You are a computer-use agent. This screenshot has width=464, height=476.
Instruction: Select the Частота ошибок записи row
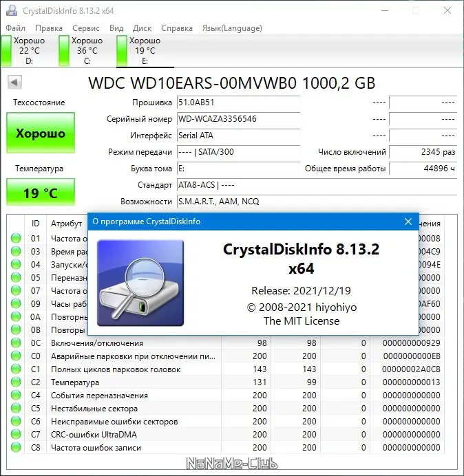226,448
